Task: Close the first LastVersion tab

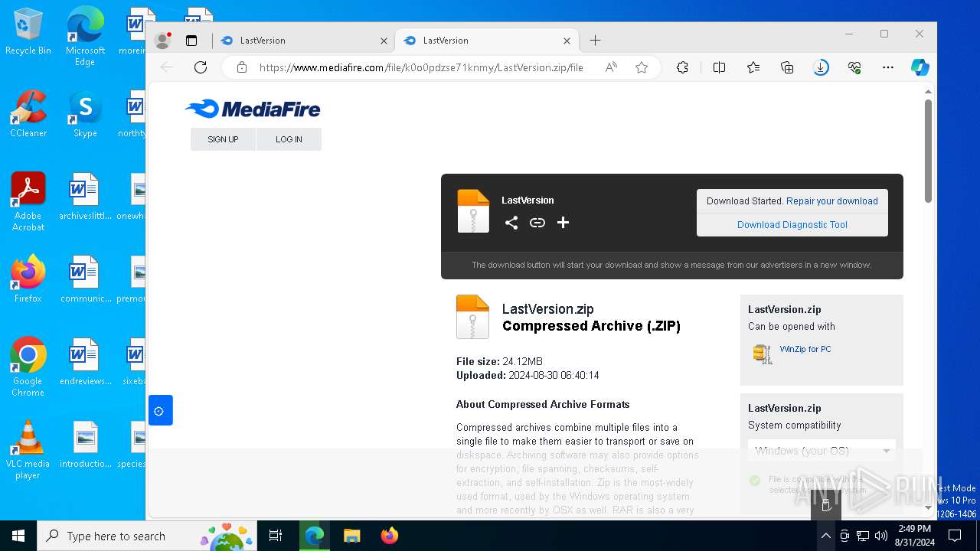Action: tap(384, 41)
